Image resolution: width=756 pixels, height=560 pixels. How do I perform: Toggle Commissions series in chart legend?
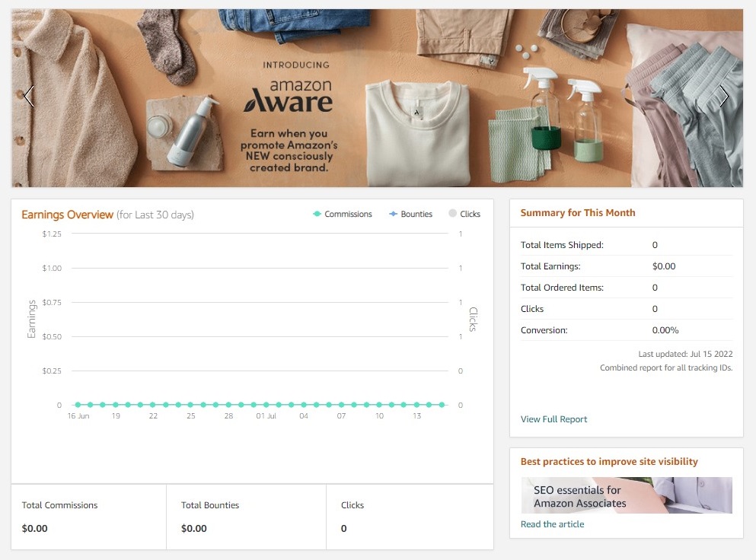(x=343, y=214)
